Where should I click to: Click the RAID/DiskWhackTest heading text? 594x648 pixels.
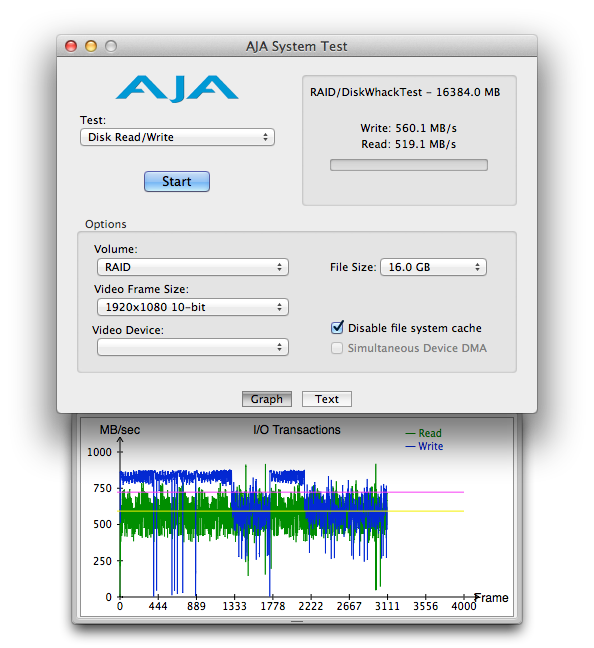click(405, 92)
